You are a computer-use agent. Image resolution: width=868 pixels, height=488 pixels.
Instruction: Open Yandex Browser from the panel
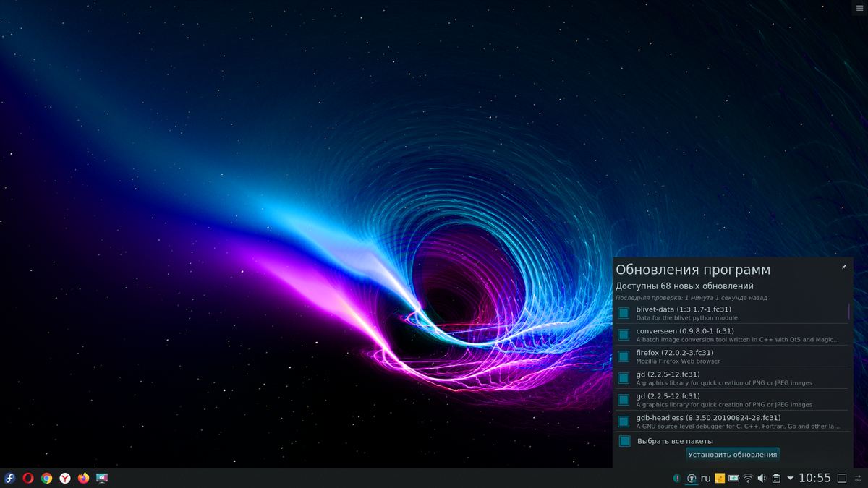click(x=65, y=478)
